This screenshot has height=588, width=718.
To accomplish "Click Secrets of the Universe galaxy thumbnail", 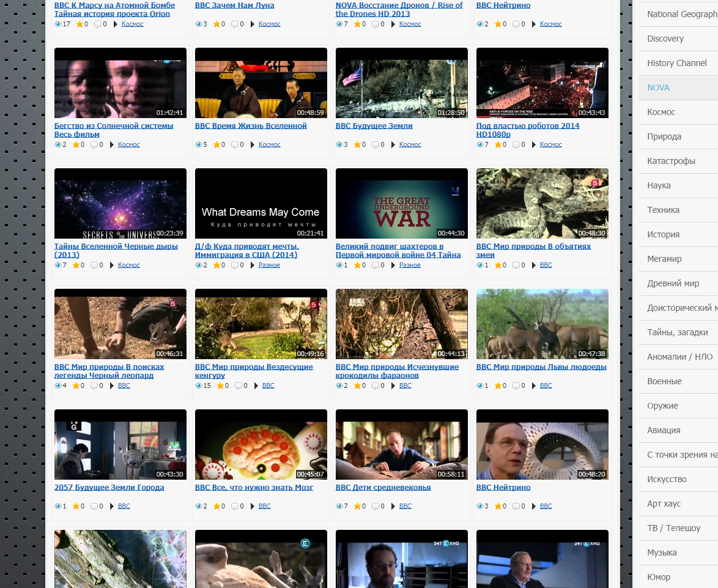I will click(120, 203).
